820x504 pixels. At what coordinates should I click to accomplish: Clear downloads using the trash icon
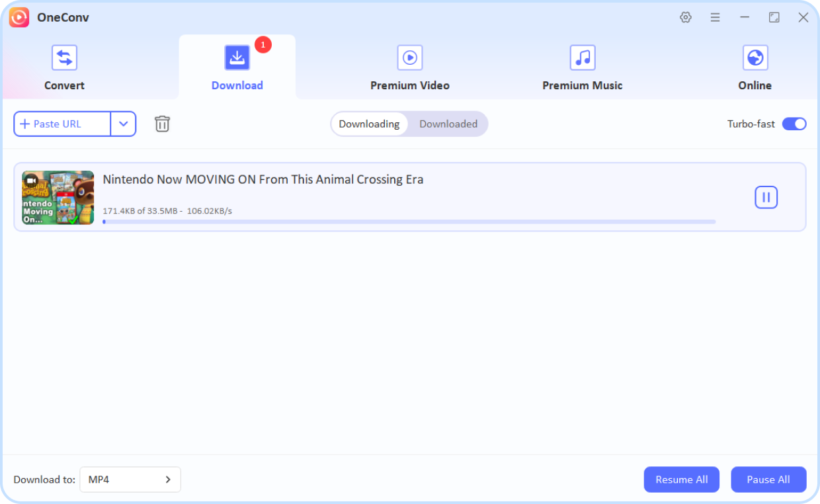point(162,124)
